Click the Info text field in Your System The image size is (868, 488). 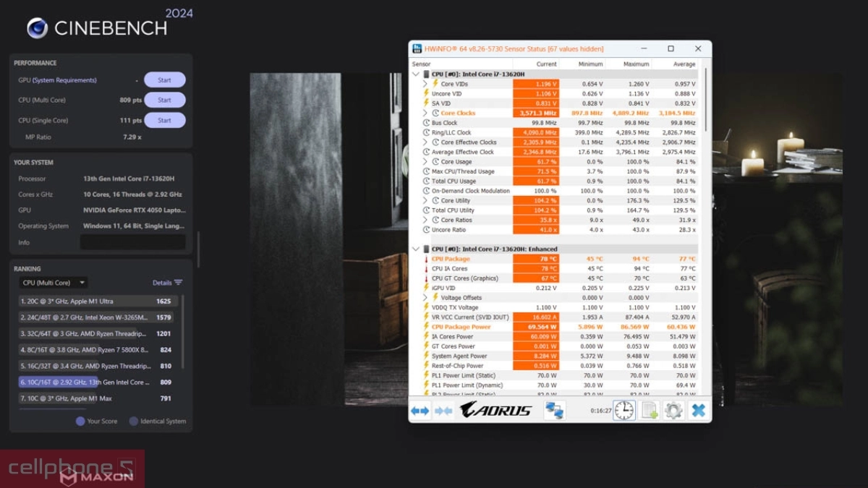(x=132, y=242)
